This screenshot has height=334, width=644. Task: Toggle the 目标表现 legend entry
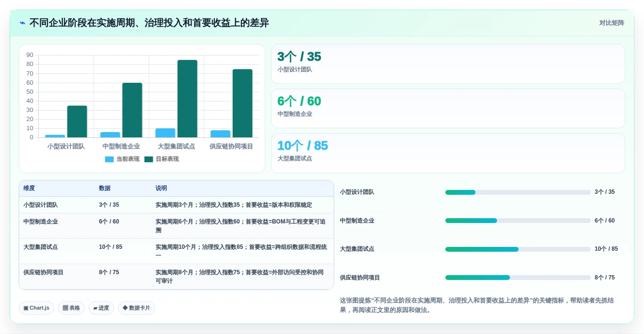161,159
